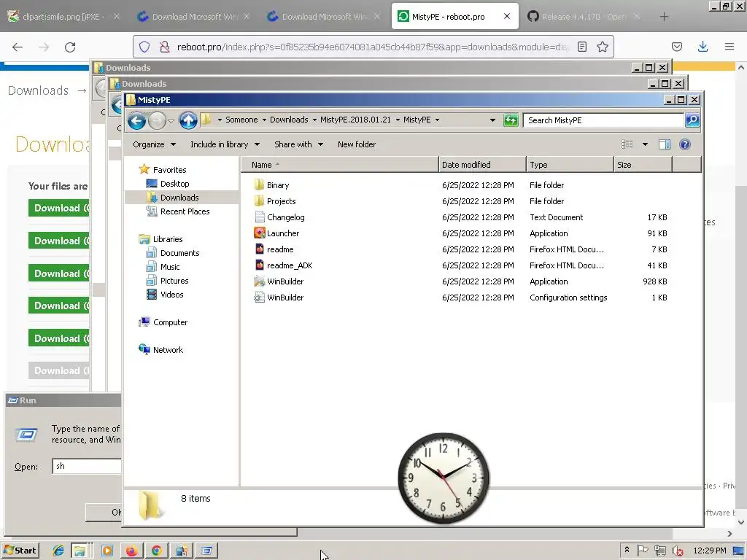Open the Projects folder
The image size is (747, 560).
coord(275,201)
